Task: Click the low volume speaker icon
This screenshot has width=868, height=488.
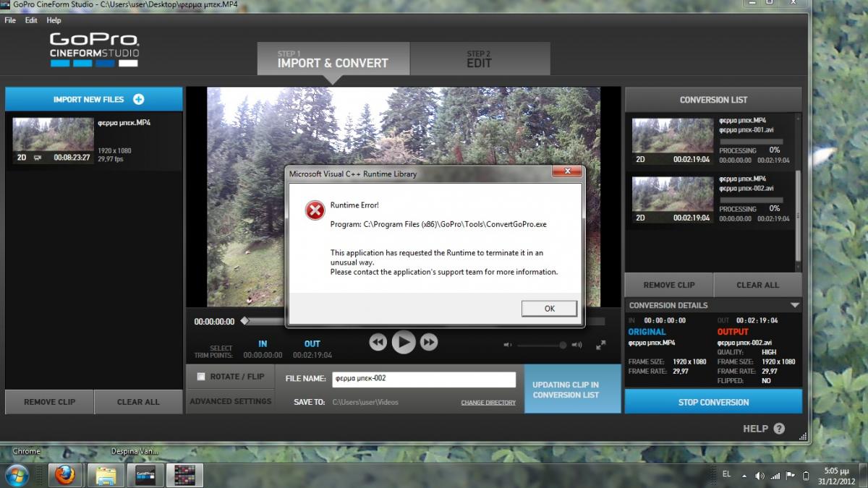Action: [x=508, y=346]
